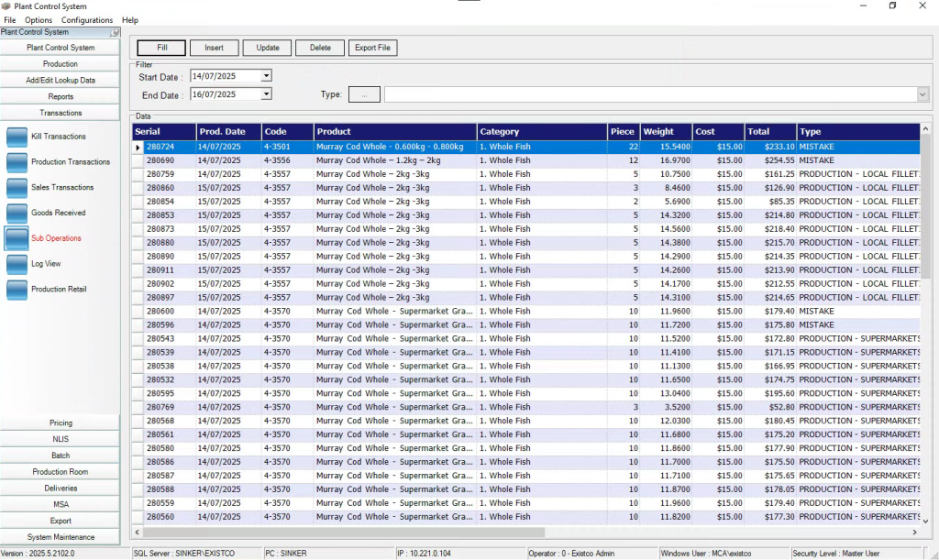Select row with serial 280560
Image resolution: width=939 pixels, height=560 pixels.
[526, 517]
